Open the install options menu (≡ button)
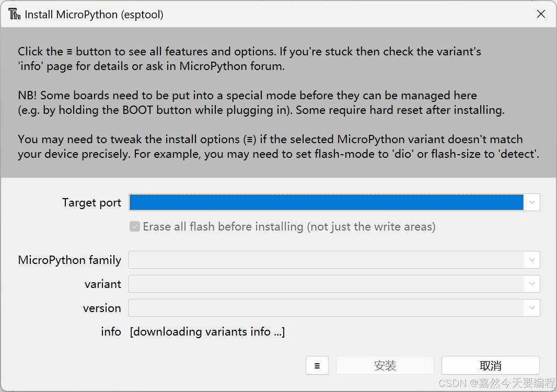Viewport: 557px width, 392px height. [x=317, y=365]
